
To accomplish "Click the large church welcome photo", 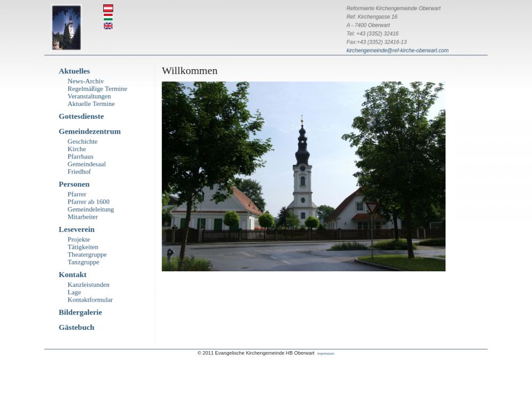I will (x=303, y=176).
